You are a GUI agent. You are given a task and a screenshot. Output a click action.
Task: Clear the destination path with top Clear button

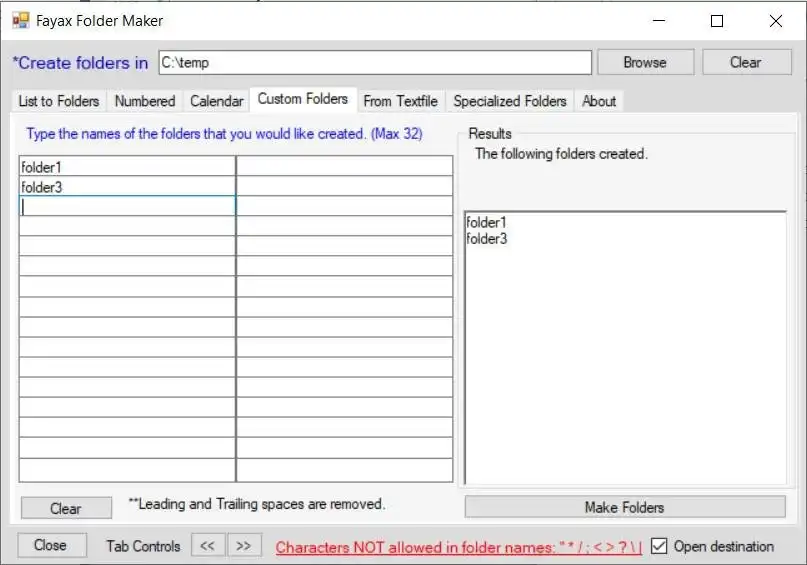coord(746,62)
